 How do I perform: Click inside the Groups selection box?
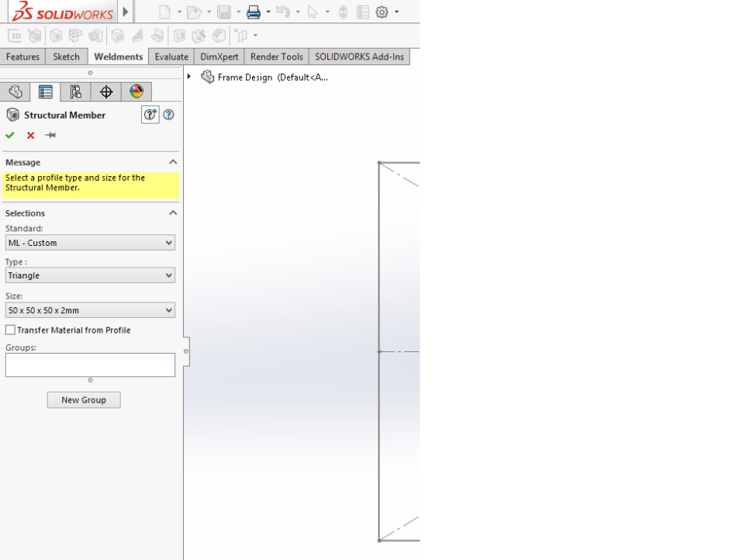tap(90, 365)
